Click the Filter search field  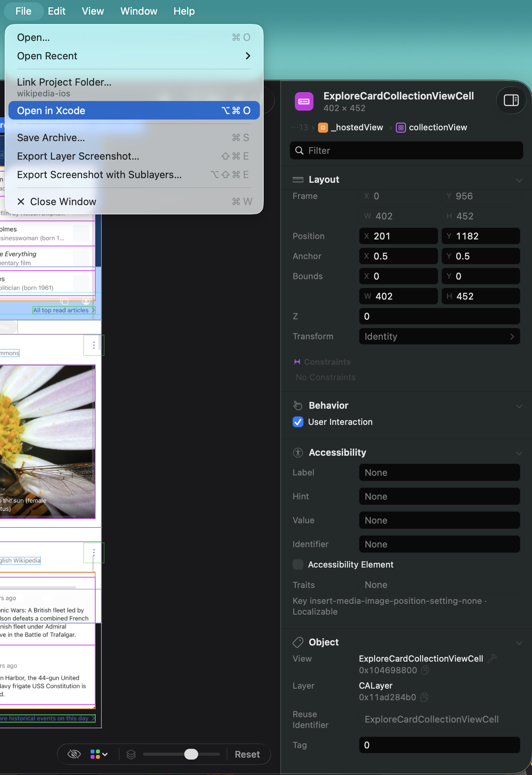(406, 150)
